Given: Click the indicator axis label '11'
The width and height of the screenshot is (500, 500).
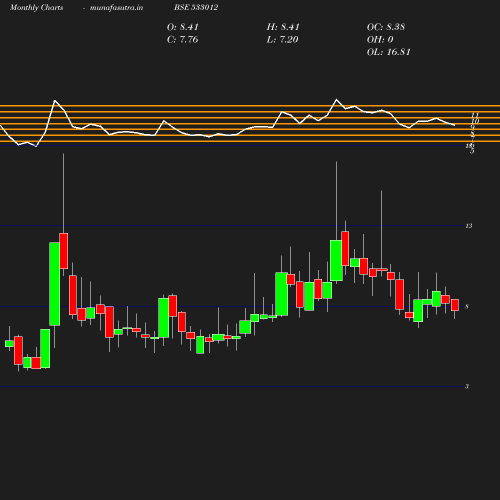Looking at the screenshot, I should point(475,115).
